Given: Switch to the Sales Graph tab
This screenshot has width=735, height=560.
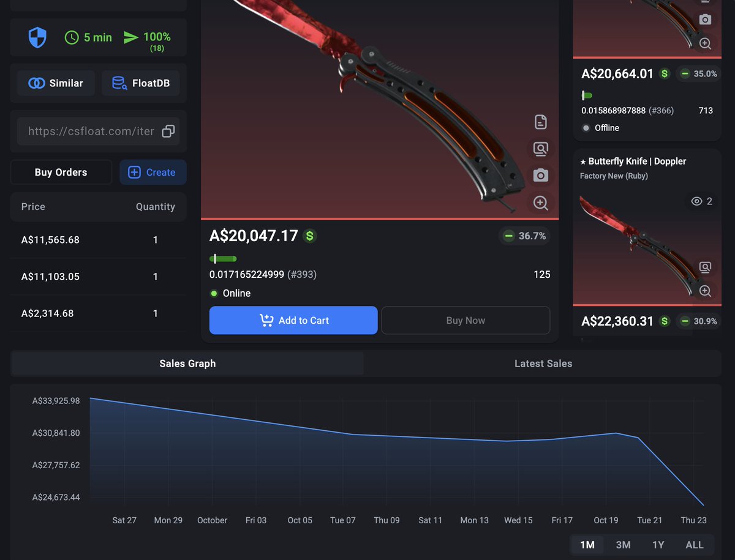Looking at the screenshot, I should point(187,364).
